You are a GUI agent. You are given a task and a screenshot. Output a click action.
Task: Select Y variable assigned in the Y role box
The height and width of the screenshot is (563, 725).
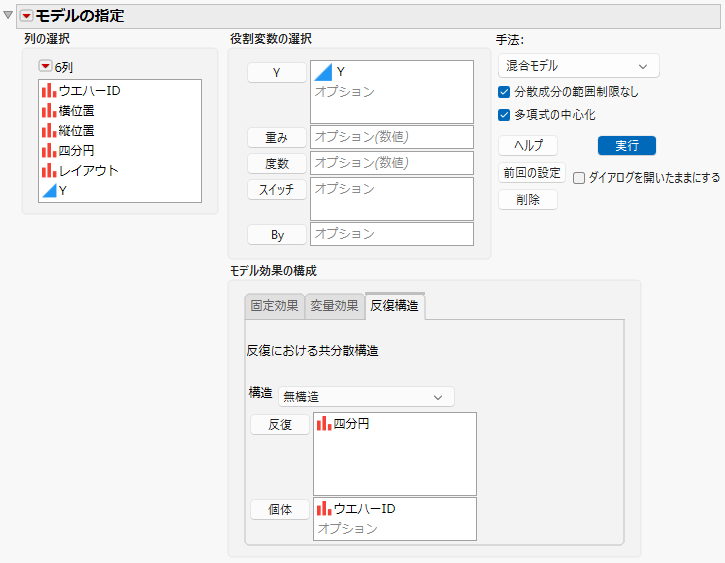click(341, 72)
